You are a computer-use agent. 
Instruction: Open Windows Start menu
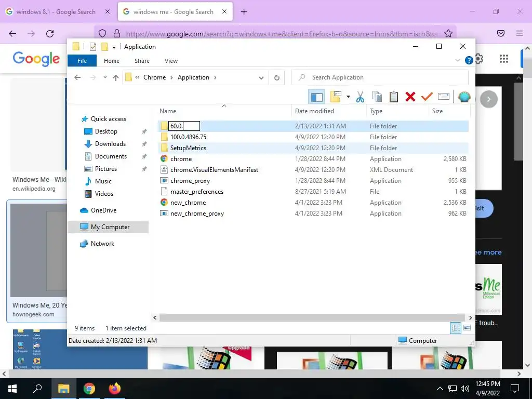(x=12, y=389)
